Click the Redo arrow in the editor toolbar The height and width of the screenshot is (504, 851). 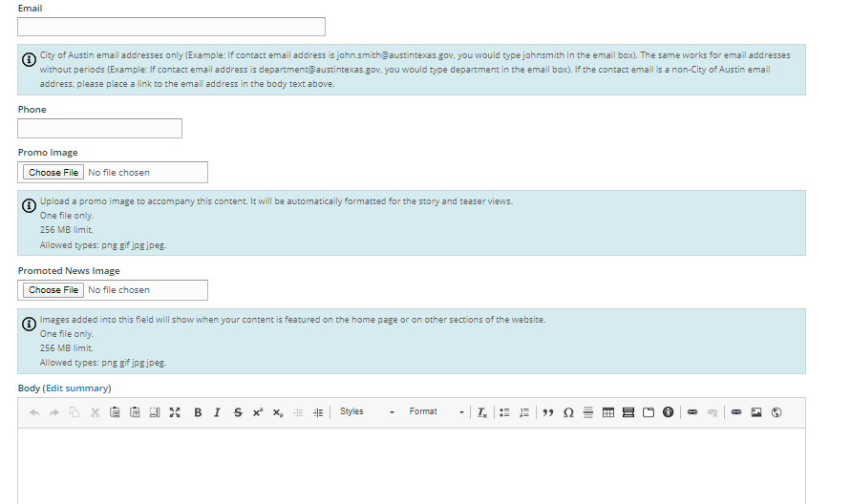tap(54, 413)
